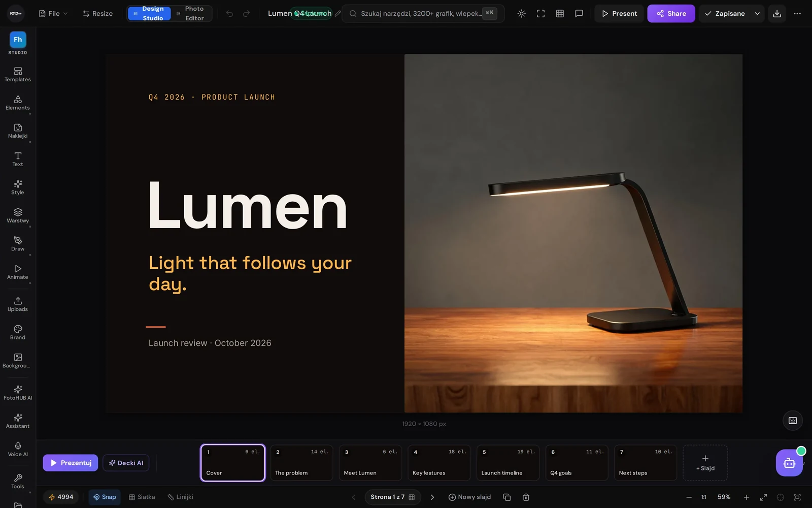Open the File dropdown menu
Image resolution: width=812 pixels, height=508 pixels.
coord(53,14)
